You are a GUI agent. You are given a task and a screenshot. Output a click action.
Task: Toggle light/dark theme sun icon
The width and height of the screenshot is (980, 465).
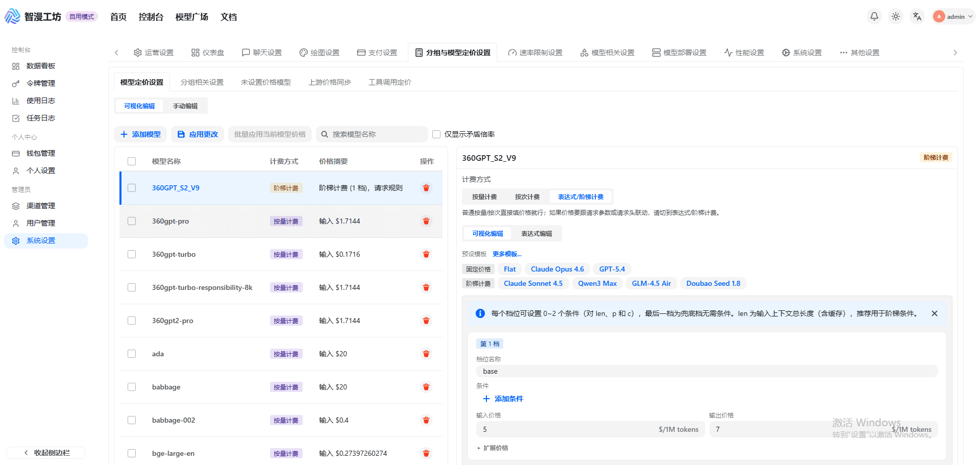(895, 16)
